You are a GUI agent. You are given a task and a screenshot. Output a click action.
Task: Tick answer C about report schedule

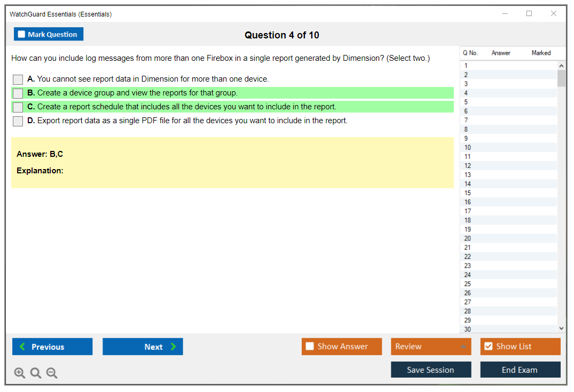18,107
